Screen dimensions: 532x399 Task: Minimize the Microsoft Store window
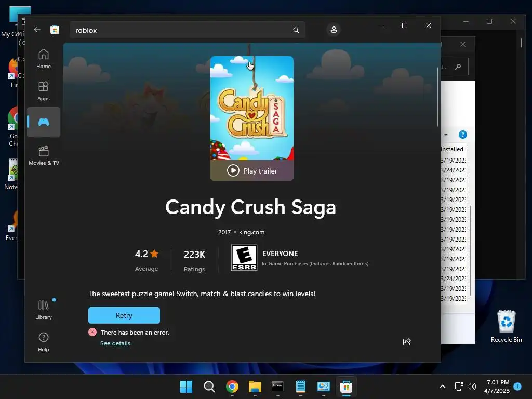coord(381,25)
